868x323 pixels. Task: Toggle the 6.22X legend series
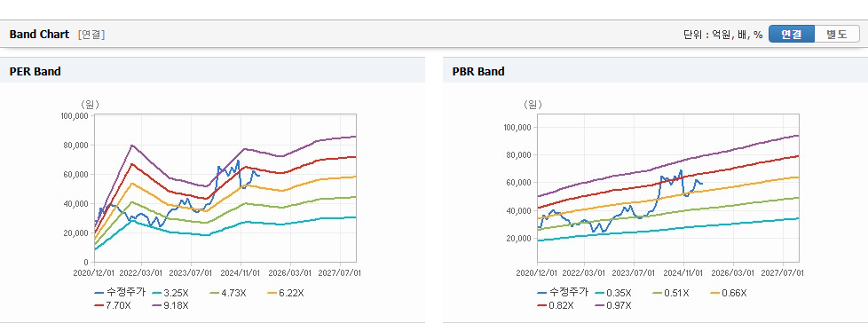point(285,293)
